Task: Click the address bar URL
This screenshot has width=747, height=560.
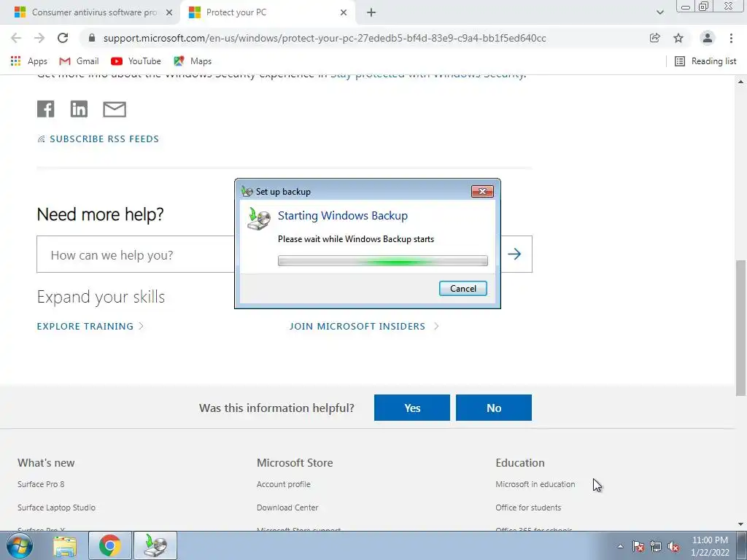Action: [325, 38]
